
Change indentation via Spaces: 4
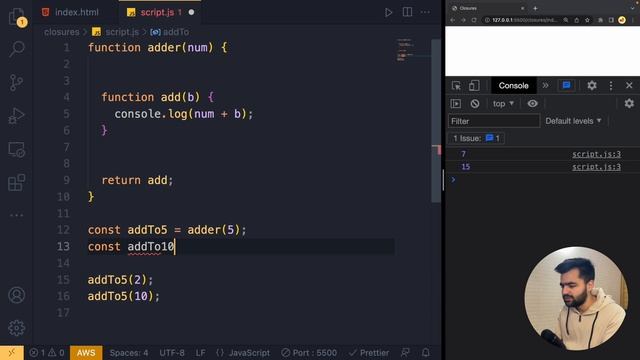point(129,353)
